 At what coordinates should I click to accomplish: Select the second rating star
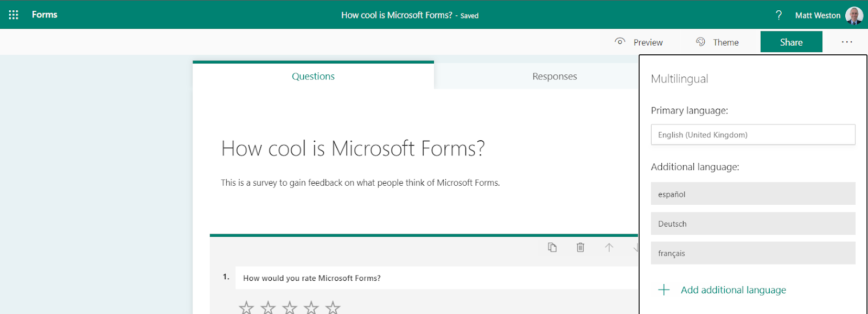pyautogui.click(x=268, y=307)
